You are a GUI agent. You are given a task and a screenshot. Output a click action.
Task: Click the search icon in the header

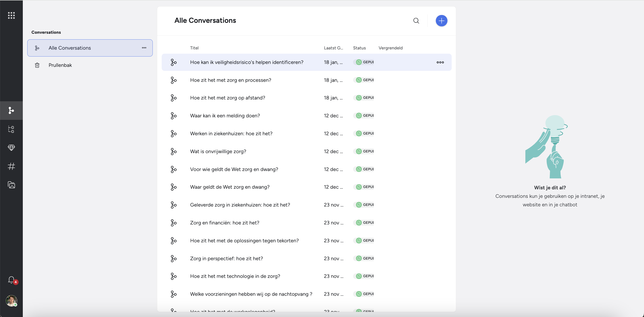pyautogui.click(x=416, y=21)
